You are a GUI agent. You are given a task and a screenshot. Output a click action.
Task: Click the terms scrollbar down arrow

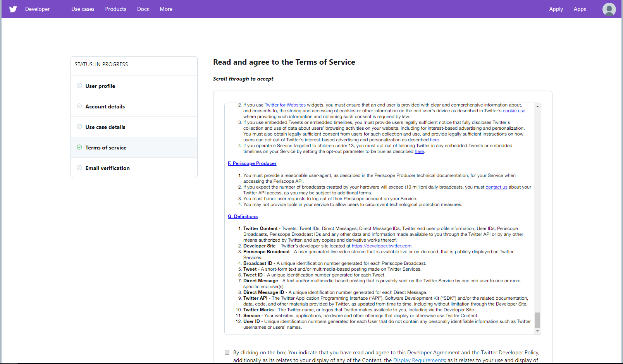537,331
